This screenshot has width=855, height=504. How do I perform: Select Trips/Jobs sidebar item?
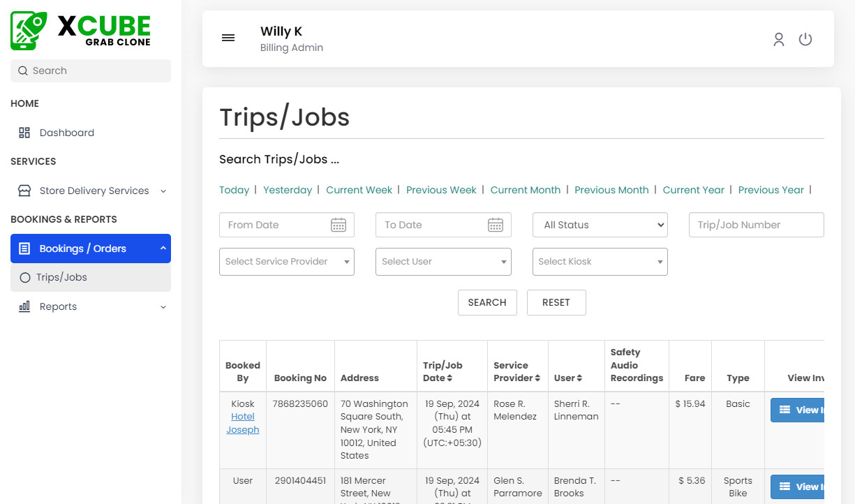click(x=61, y=277)
